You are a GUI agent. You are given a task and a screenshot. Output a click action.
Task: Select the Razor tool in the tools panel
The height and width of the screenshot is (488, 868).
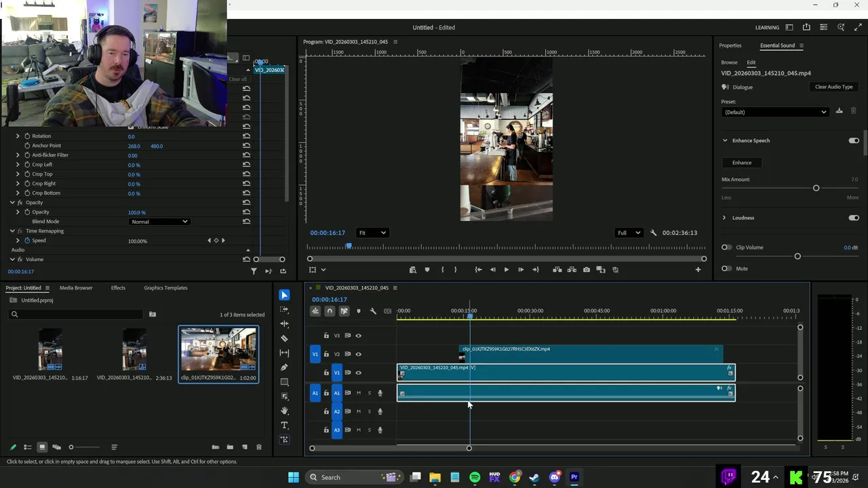[x=284, y=338]
